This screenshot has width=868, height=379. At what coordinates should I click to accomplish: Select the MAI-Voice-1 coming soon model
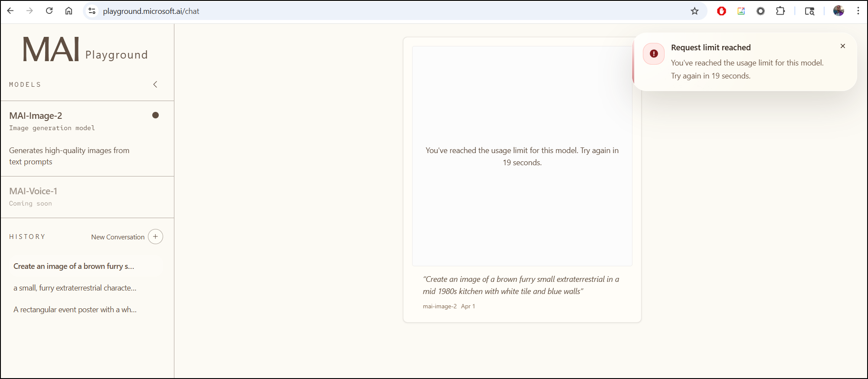[33, 191]
